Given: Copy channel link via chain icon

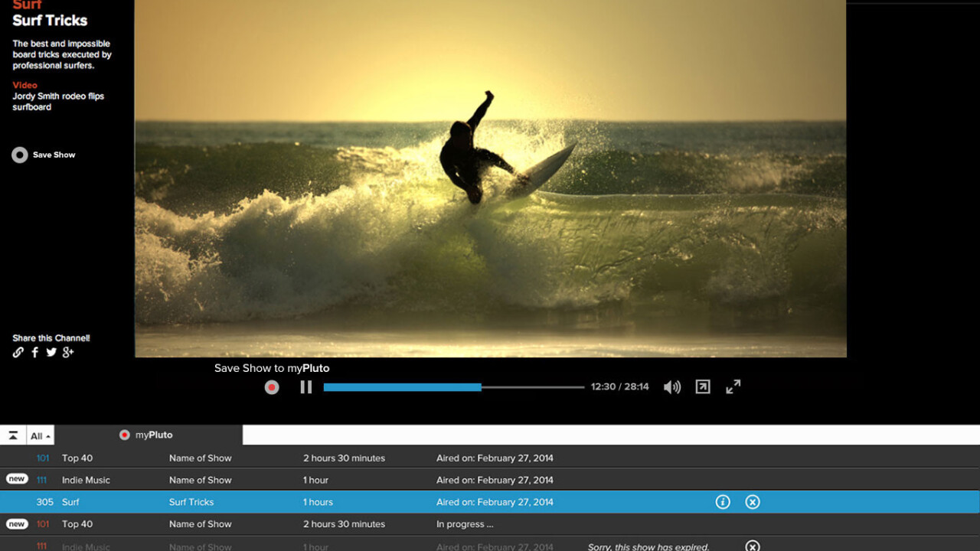Looking at the screenshot, I should [18, 353].
